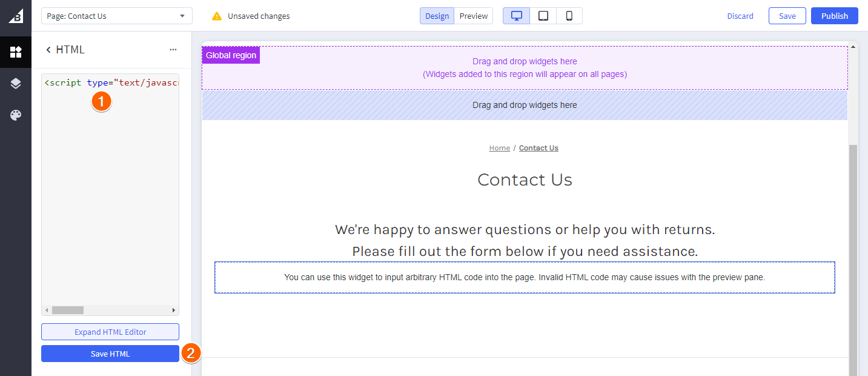Switch to desktop viewport icon
Screen dimensions: 868x376
click(517, 16)
